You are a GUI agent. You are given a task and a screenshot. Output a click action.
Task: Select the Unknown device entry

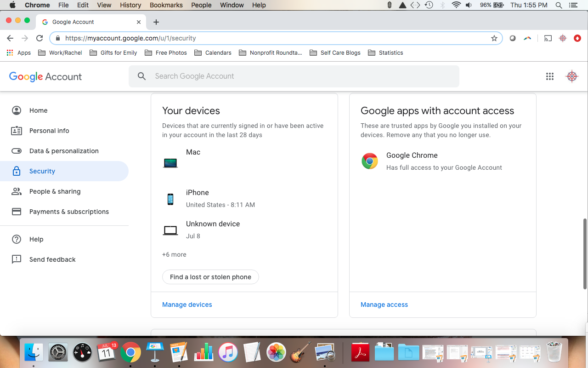pos(244,230)
